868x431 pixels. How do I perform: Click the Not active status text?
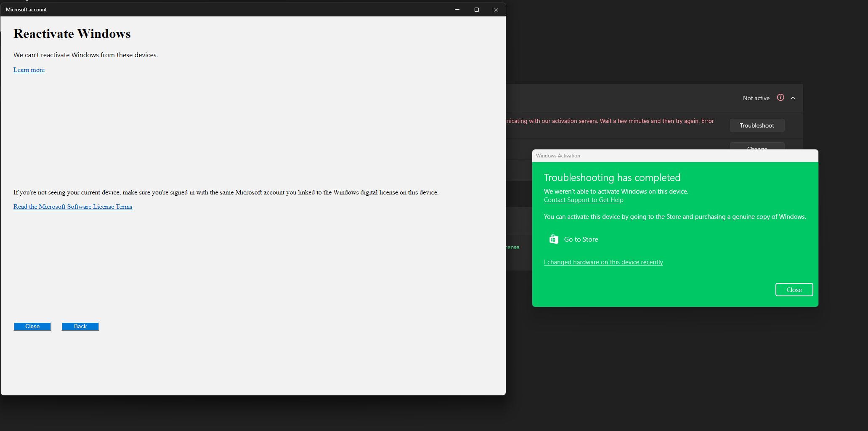pyautogui.click(x=756, y=98)
